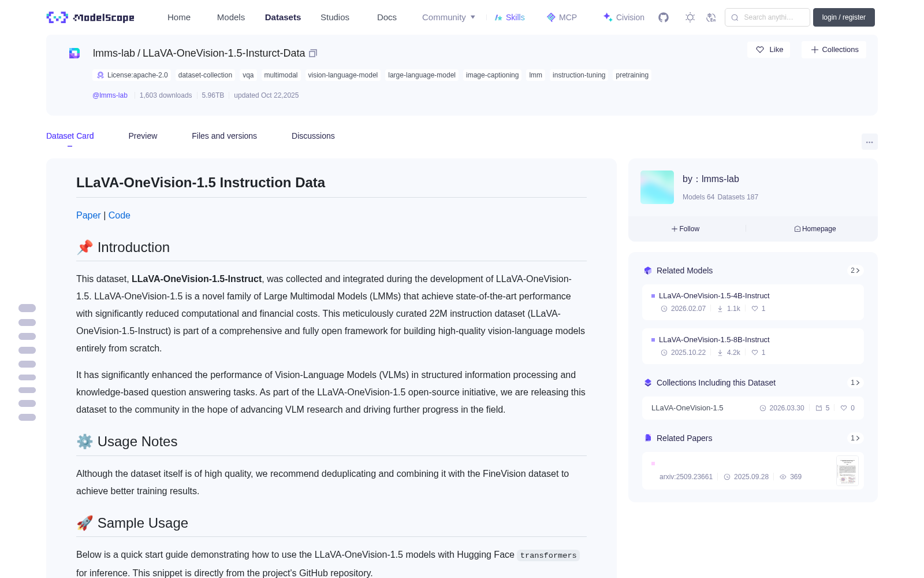Image resolution: width=924 pixels, height=578 pixels.
Task: Open the Datasets nav item
Action: pos(283,17)
